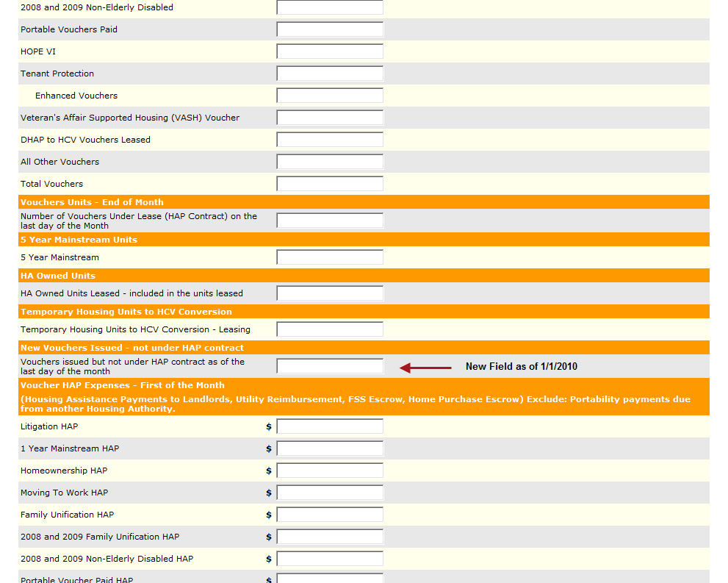This screenshot has width=728, height=583.
Task: Click the Temporary Housing Units Conversion Leasing field
Action: tap(330, 329)
